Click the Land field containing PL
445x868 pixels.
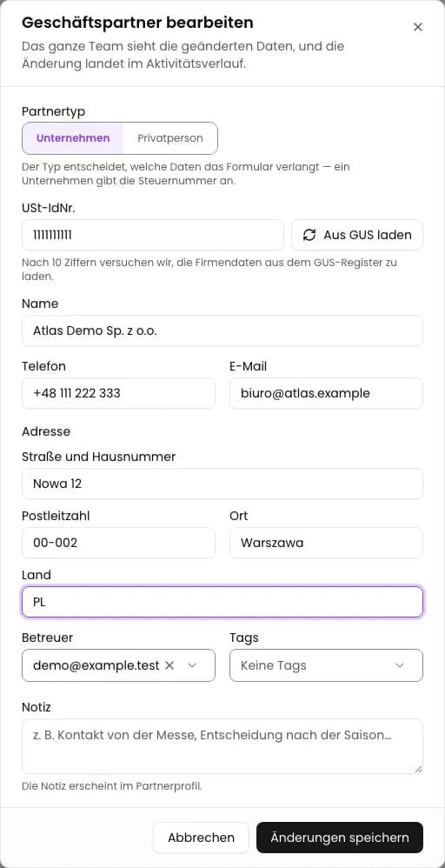tap(222, 602)
